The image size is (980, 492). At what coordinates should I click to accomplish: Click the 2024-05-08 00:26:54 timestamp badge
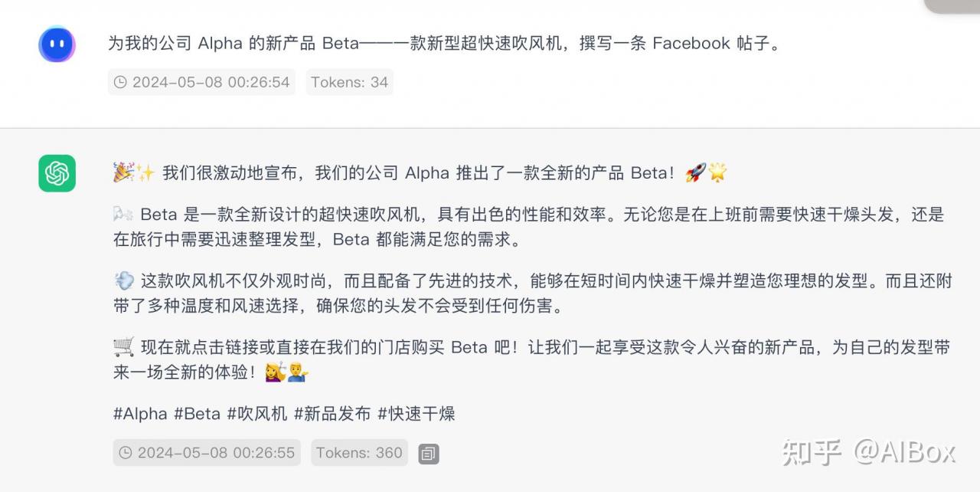pos(203,82)
